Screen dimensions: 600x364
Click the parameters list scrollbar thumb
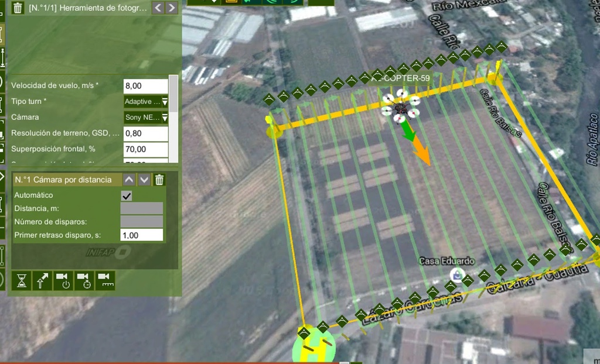(173, 93)
